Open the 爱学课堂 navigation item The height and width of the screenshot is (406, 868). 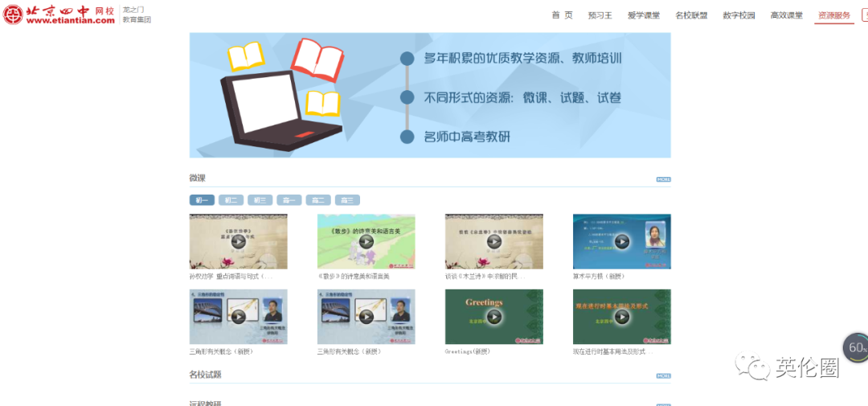(643, 15)
